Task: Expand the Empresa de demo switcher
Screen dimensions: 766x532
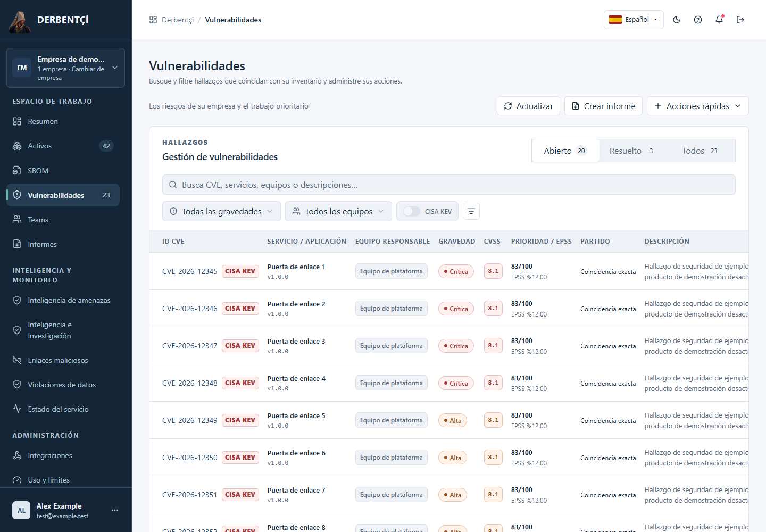Action: [x=65, y=68]
